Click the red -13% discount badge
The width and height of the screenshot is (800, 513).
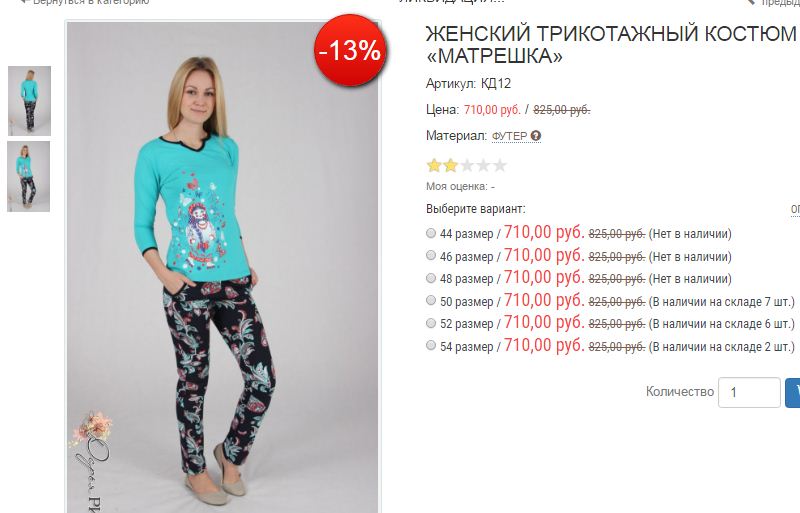[350, 50]
